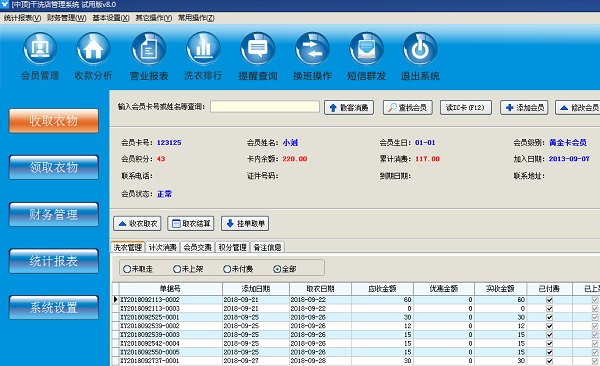The width and height of the screenshot is (600, 366).
Task: Select order row XY2018092550-0005
Action: [356, 352]
